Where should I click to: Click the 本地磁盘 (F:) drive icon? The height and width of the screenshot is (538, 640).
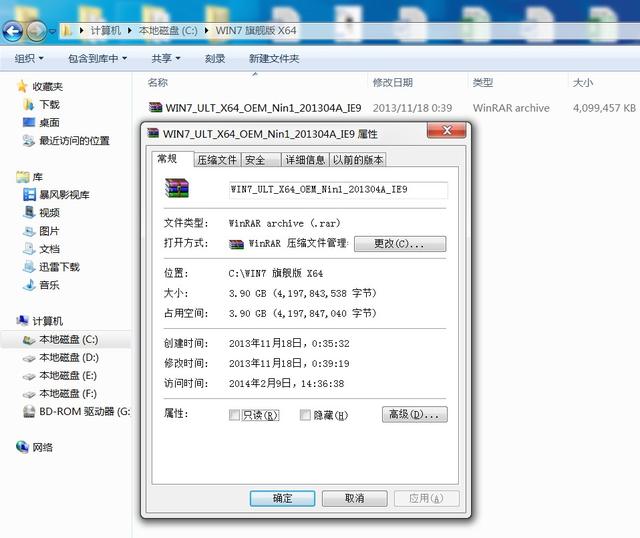(x=29, y=394)
